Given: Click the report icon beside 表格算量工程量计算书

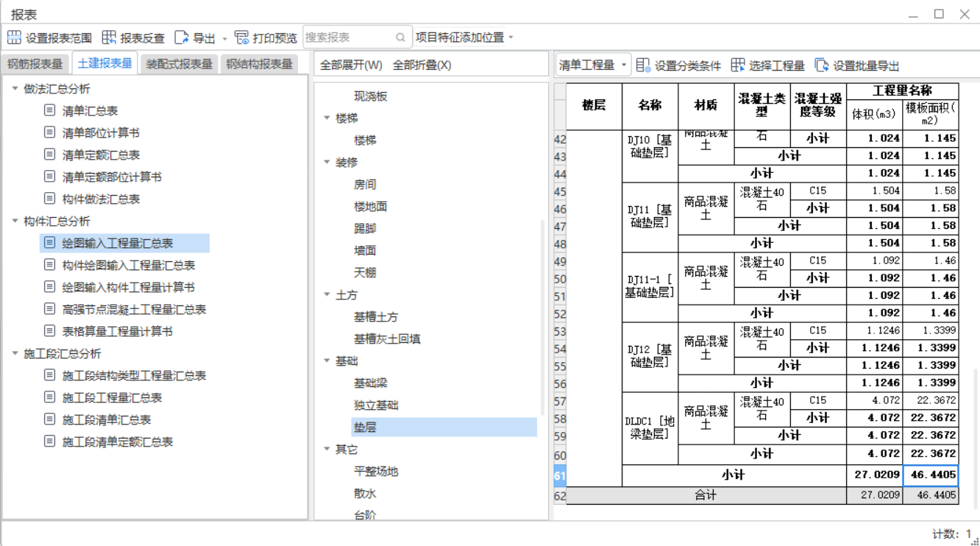Looking at the screenshot, I should pos(49,331).
